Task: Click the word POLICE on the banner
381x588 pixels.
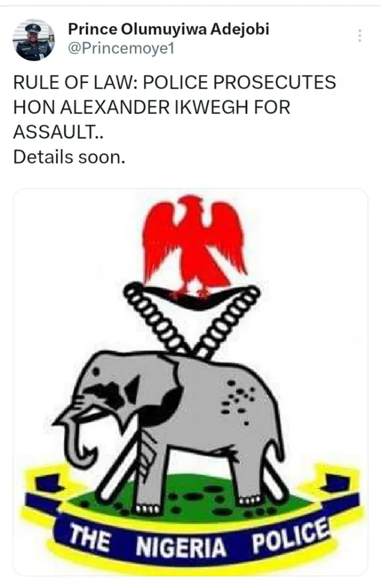Action: 290,536
